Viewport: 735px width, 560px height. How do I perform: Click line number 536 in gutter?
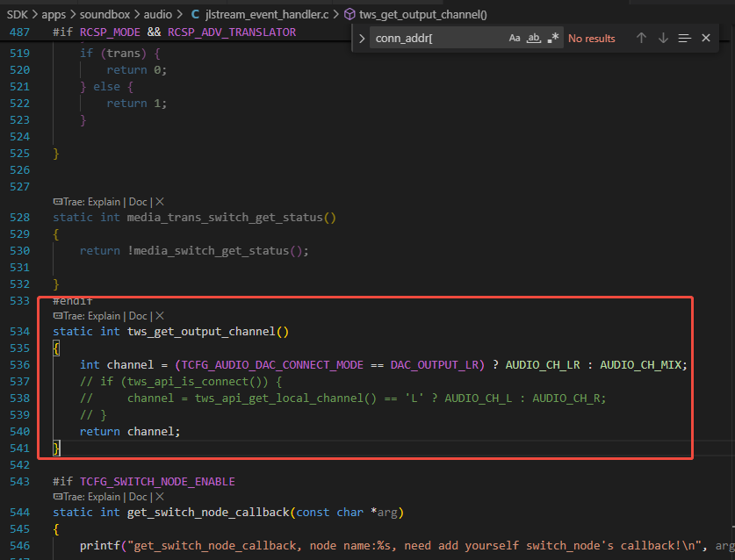pos(19,364)
